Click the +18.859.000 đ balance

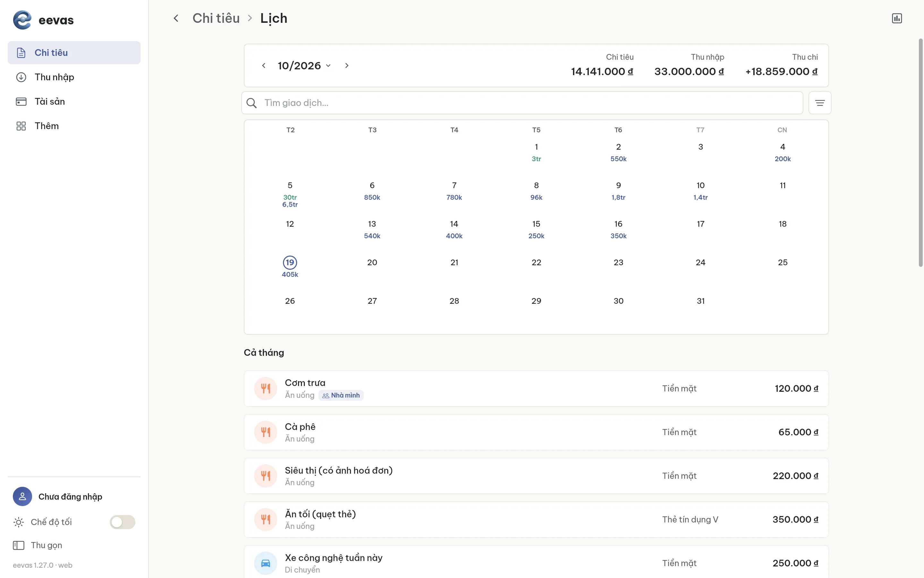[x=782, y=72]
